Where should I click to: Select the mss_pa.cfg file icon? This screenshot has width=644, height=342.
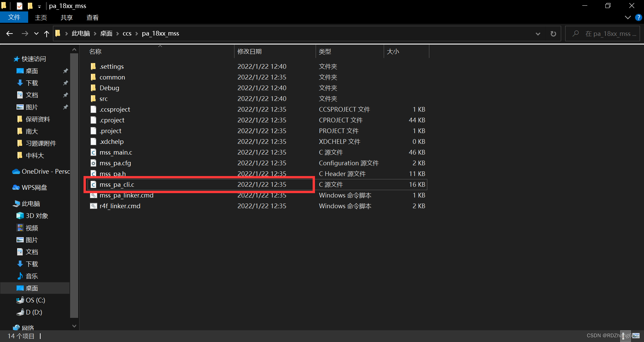[93, 163]
